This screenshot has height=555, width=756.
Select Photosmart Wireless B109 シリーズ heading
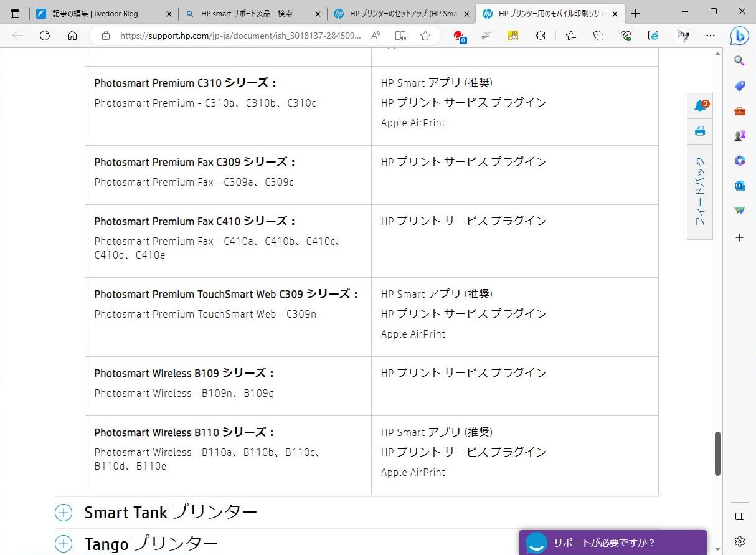184,373
